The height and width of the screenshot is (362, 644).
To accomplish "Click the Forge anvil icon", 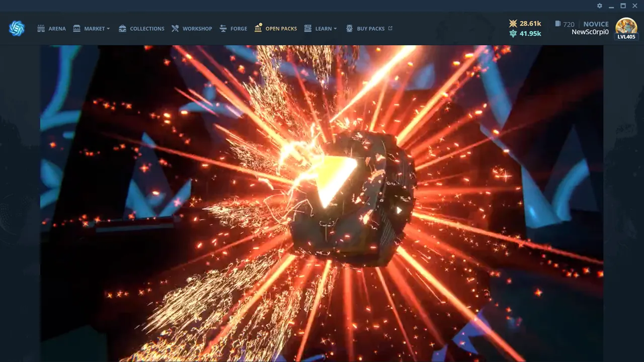I will point(223,28).
